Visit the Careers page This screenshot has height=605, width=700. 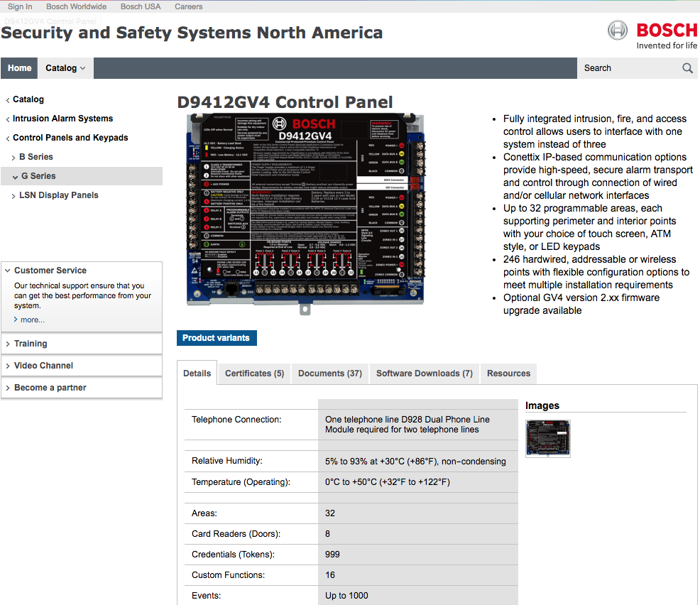188,6
